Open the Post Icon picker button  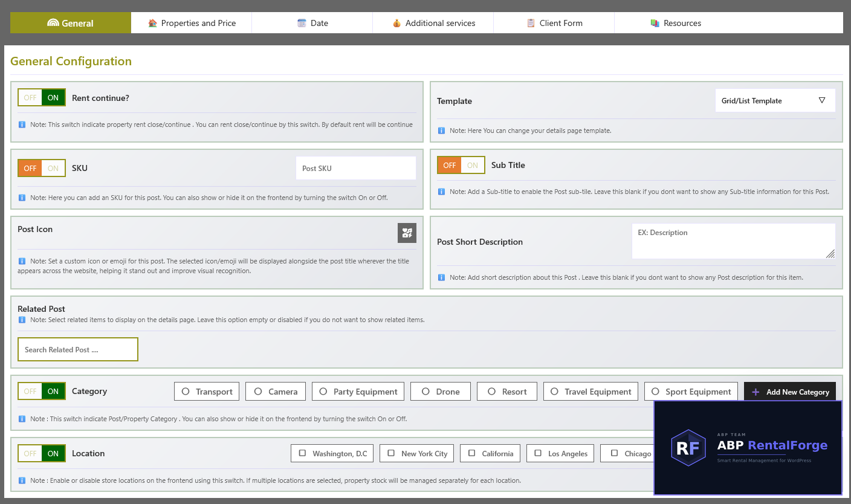click(407, 233)
